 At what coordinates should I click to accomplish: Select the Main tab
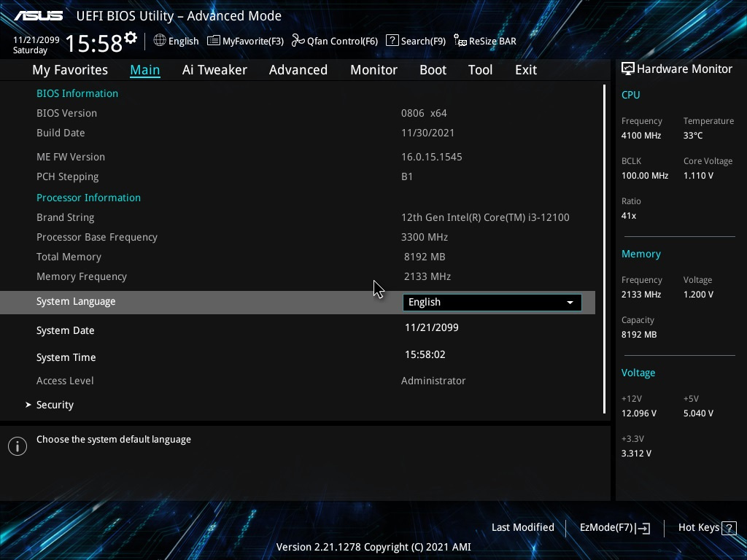point(145,70)
